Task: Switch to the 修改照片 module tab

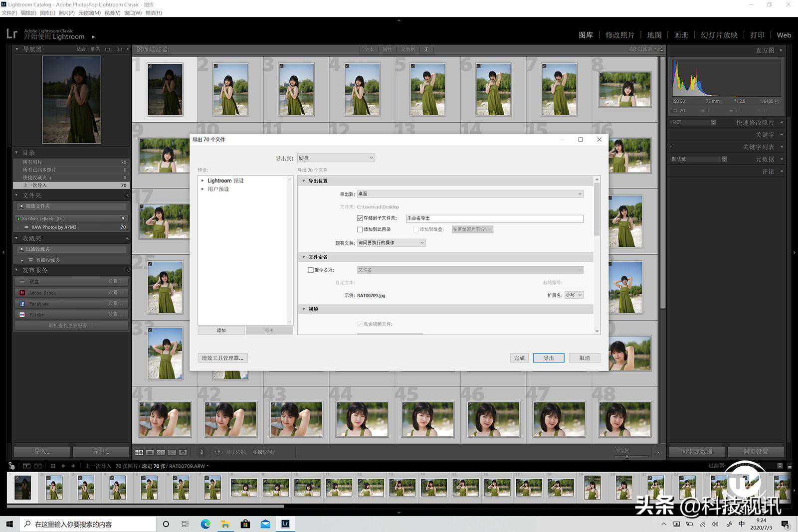Action: 619,35
